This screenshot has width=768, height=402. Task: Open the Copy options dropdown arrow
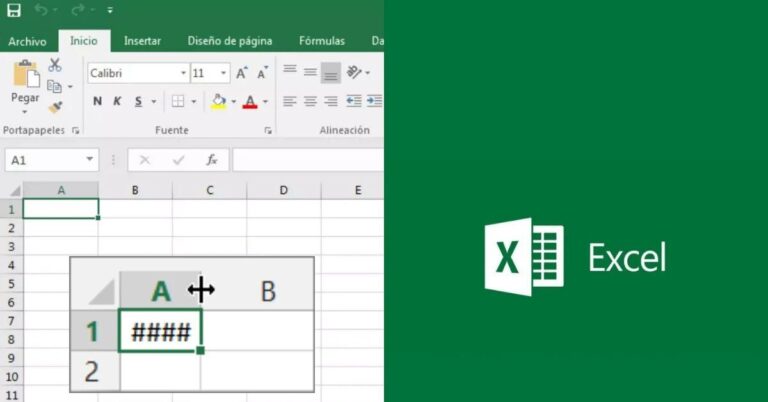70,87
